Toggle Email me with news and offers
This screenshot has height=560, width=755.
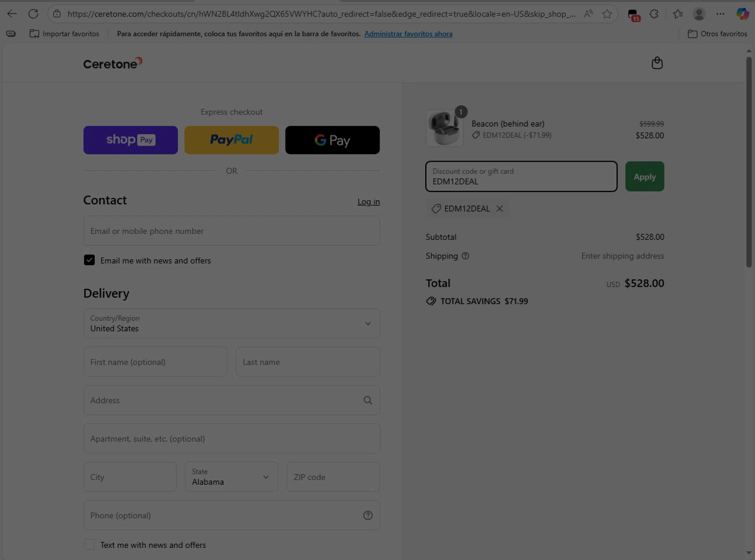click(89, 260)
